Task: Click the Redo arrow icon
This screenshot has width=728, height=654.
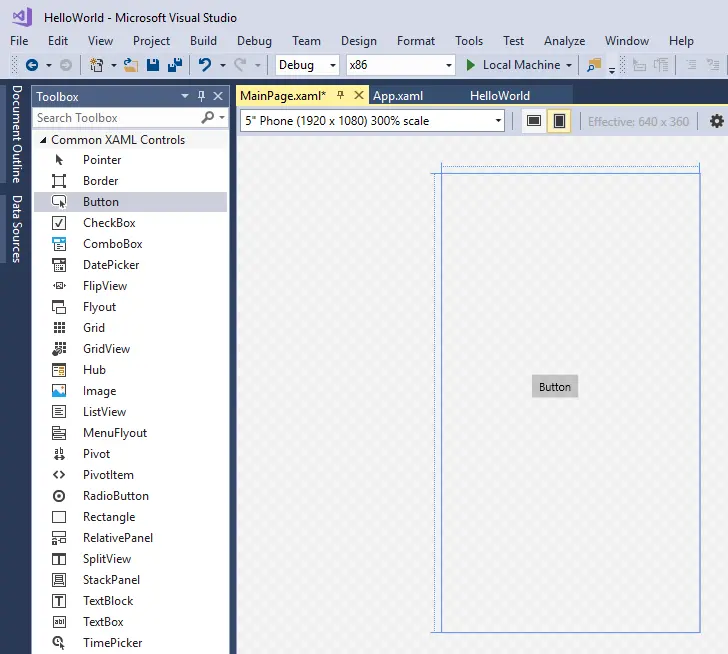Action: tap(240, 65)
